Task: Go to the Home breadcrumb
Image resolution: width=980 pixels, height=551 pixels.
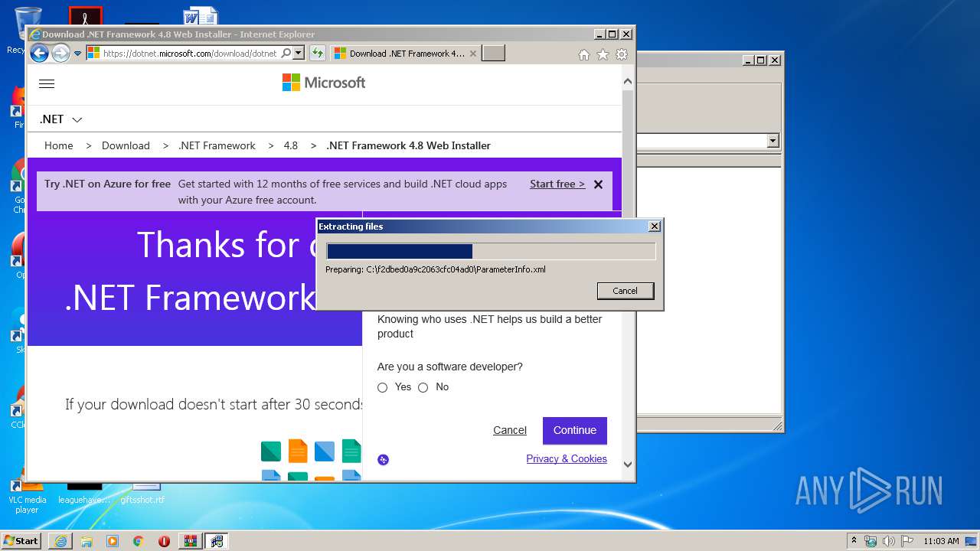Action: 59,145
